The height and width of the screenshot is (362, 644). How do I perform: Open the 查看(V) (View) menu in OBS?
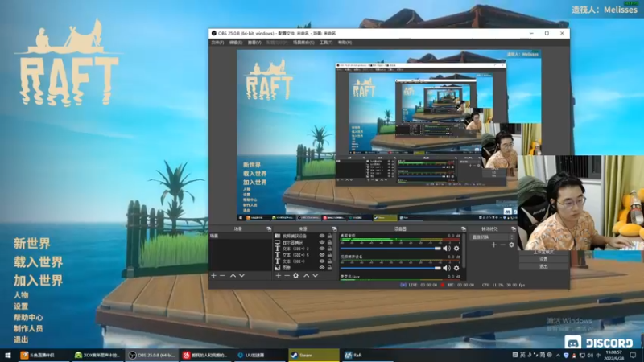(254, 43)
